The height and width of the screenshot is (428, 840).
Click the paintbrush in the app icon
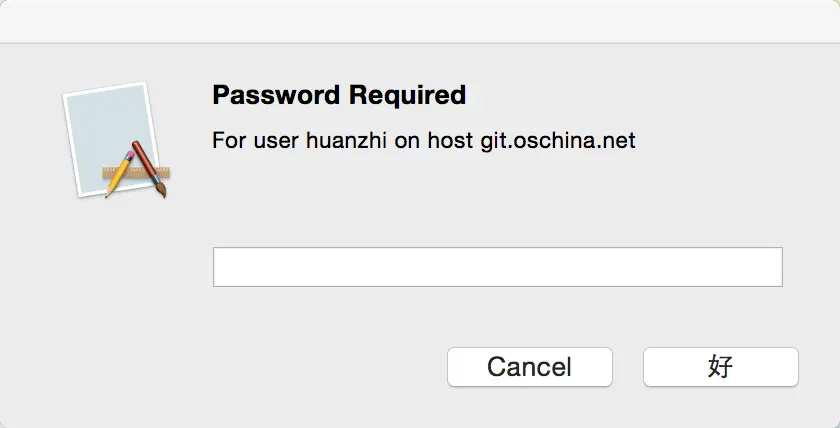(x=149, y=169)
